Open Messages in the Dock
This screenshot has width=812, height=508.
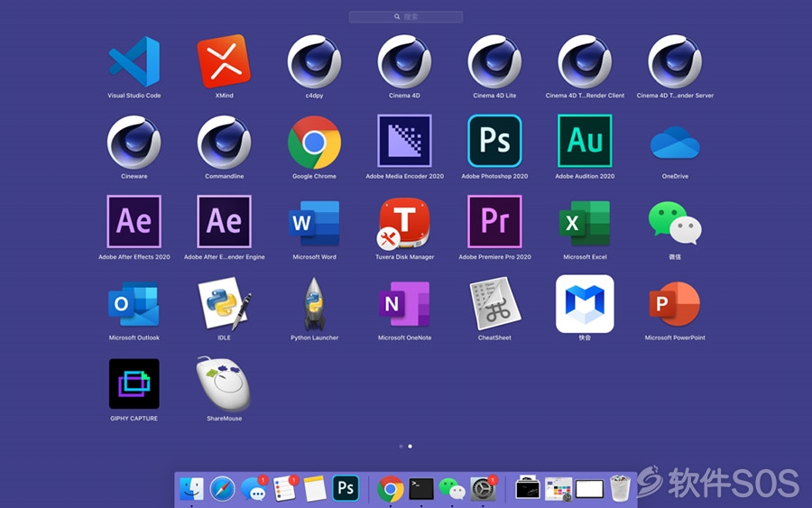tap(254, 488)
